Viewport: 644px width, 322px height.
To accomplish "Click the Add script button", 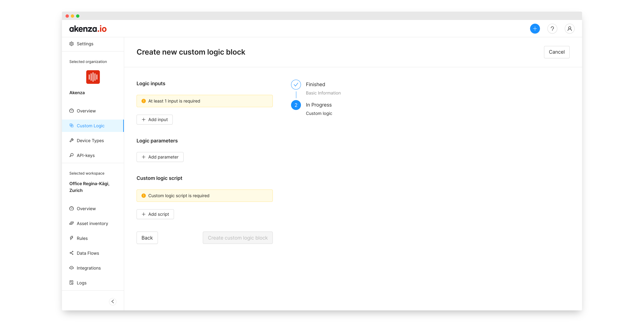I will click(x=155, y=214).
